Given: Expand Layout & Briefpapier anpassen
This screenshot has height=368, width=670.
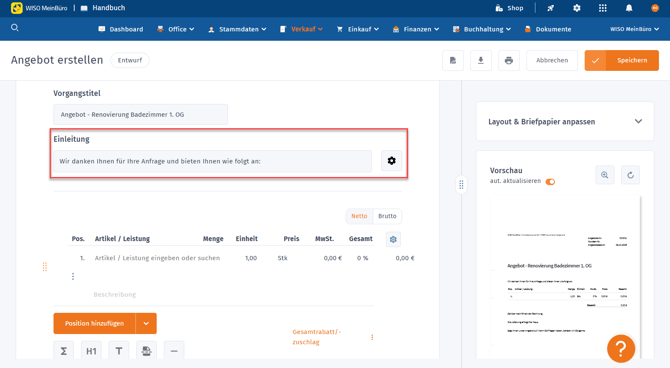Looking at the screenshot, I should pos(565,121).
